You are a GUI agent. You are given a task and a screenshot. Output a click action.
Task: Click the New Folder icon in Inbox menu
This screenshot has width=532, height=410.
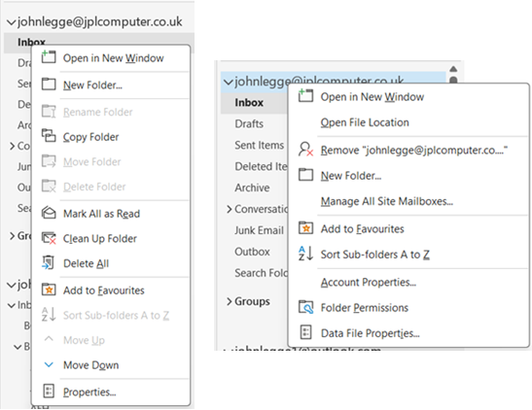[49, 84]
